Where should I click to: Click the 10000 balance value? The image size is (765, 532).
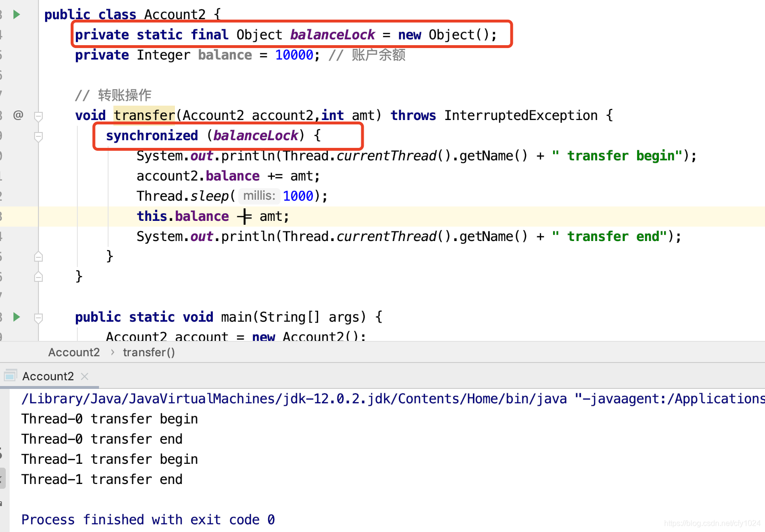pos(294,55)
